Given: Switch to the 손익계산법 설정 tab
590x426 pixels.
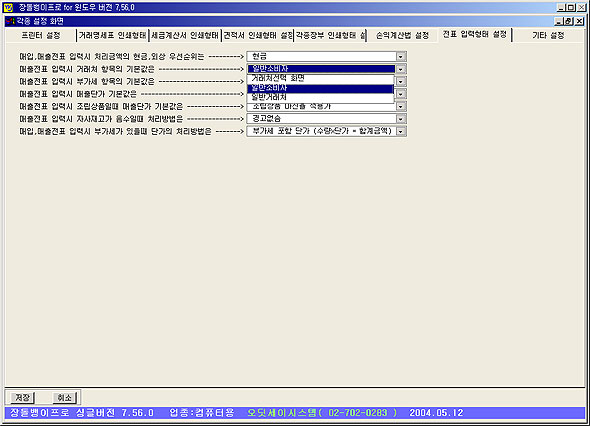Looking at the screenshot, I should pos(402,35).
